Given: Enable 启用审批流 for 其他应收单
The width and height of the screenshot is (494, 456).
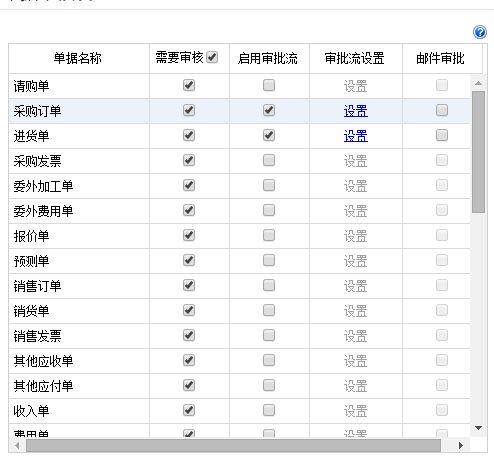Looking at the screenshot, I should (269, 360).
